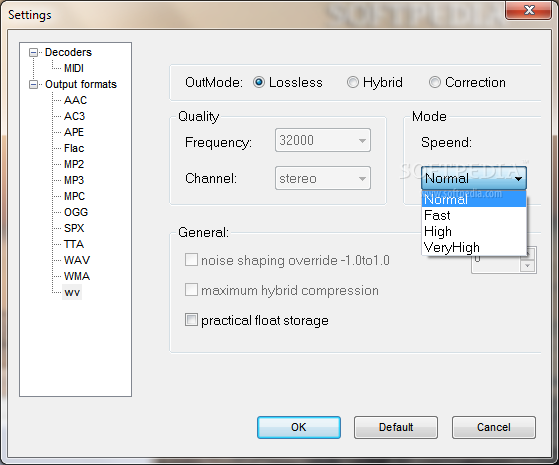Screen dimensions: 559x465
Task: Tick the noise shaping override checkbox
Action: pyautogui.click(x=191, y=260)
